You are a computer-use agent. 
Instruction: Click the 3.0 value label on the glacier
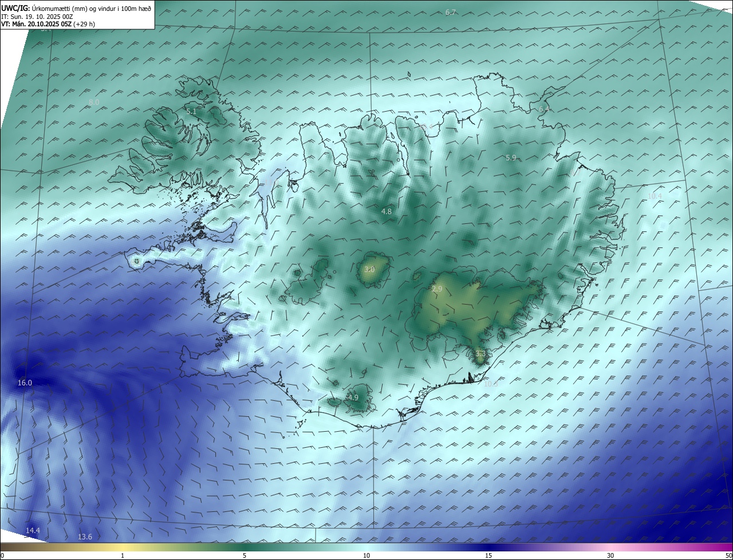click(x=369, y=269)
